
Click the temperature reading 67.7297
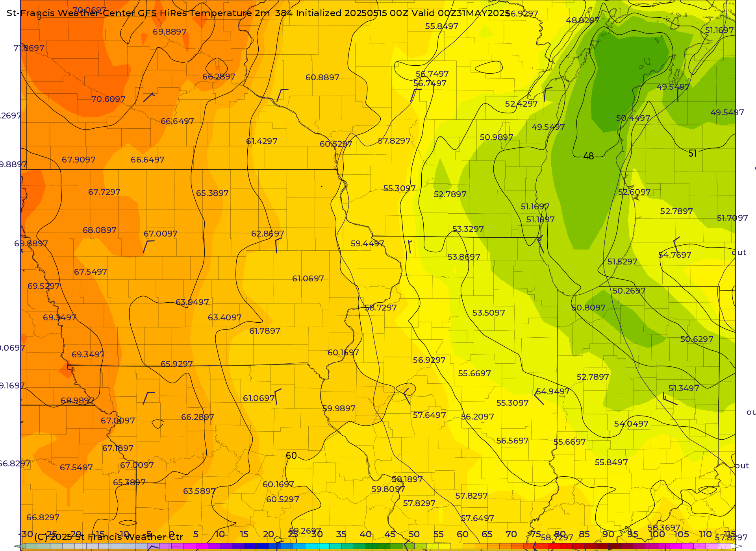point(104,192)
